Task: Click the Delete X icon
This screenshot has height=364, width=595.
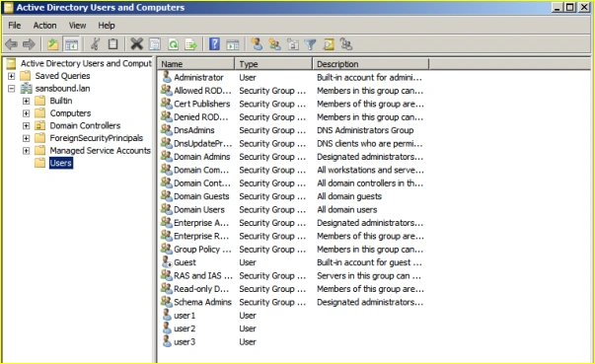Action: click(136, 44)
